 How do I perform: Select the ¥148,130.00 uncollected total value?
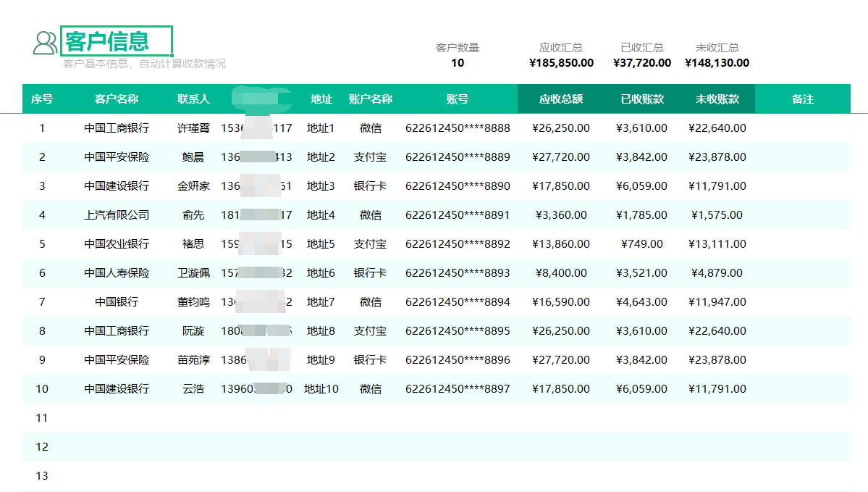[x=717, y=63]
